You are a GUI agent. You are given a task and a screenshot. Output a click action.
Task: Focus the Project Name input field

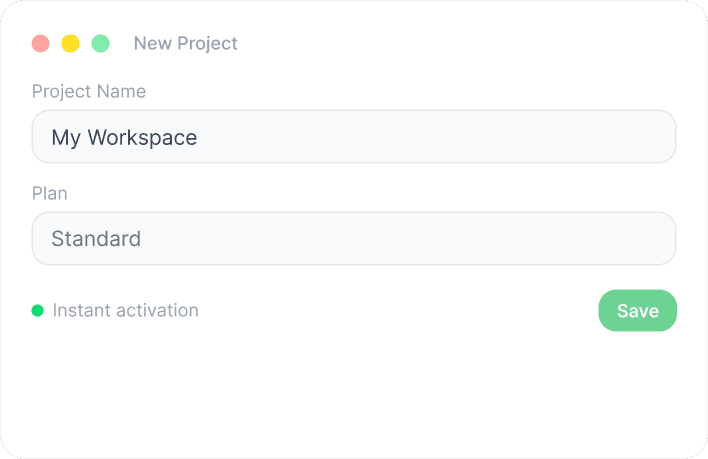point(354,137)
